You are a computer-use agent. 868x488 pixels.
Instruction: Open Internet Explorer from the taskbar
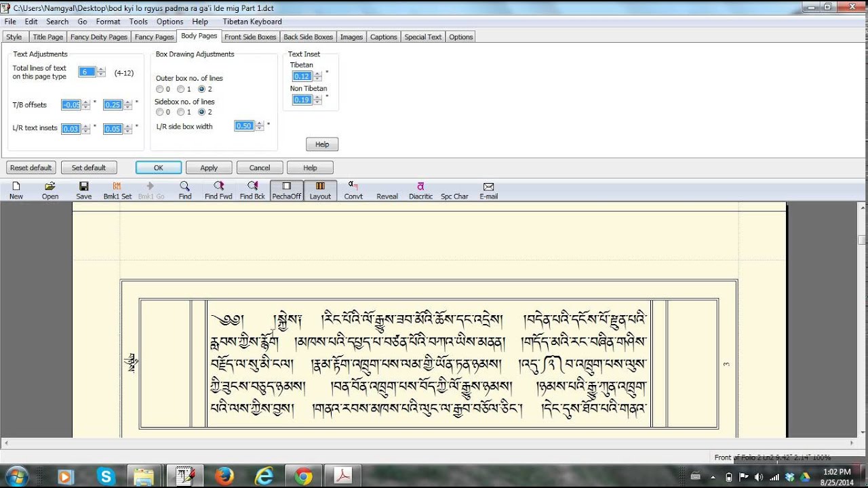[263, 476]
